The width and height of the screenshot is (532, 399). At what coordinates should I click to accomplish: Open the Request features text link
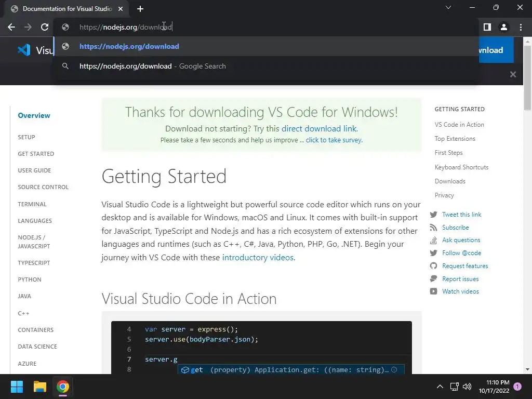pyautogui.click(x=465, y=266)
